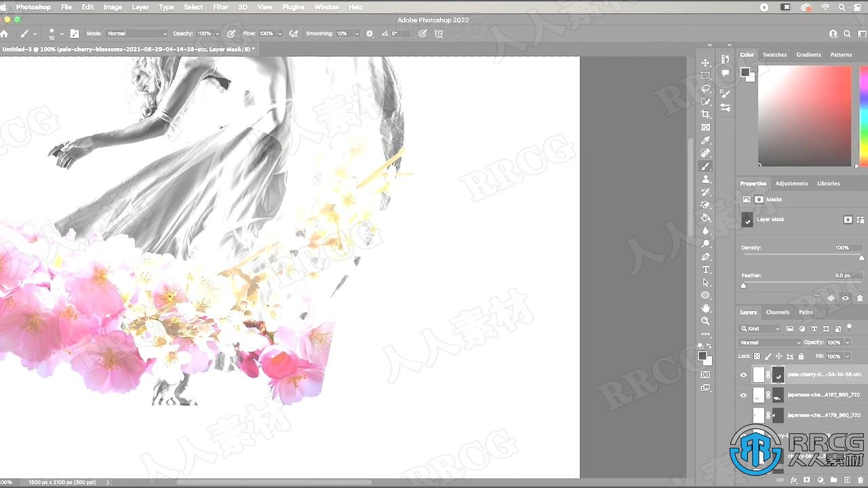The width and height of the screenshot is (868, 488).
Task: Switch to the Channels tab
Action: (778, 312)
